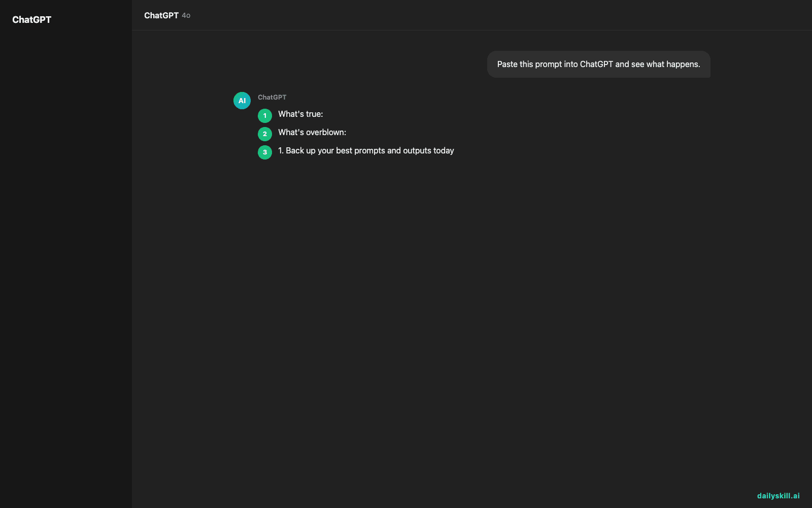Select the "What's true:" line
Viewport: 812px width, 508px height.
[300, 114]
